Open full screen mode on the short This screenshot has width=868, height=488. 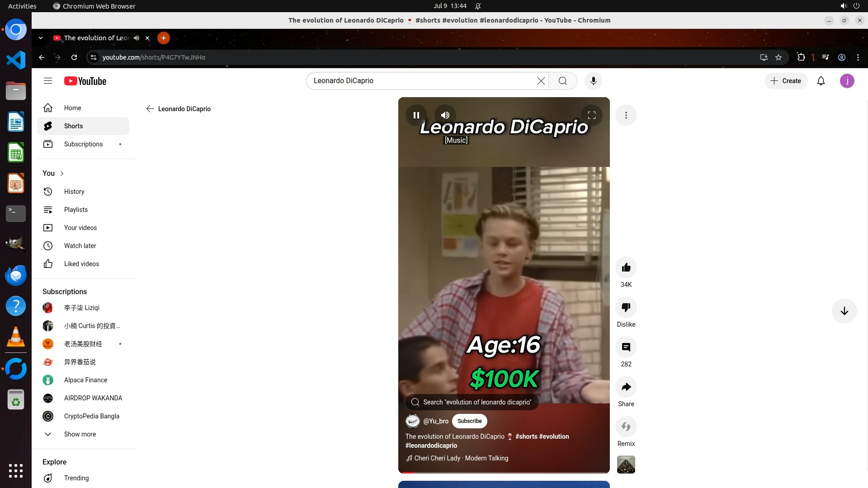pos(591,115)
